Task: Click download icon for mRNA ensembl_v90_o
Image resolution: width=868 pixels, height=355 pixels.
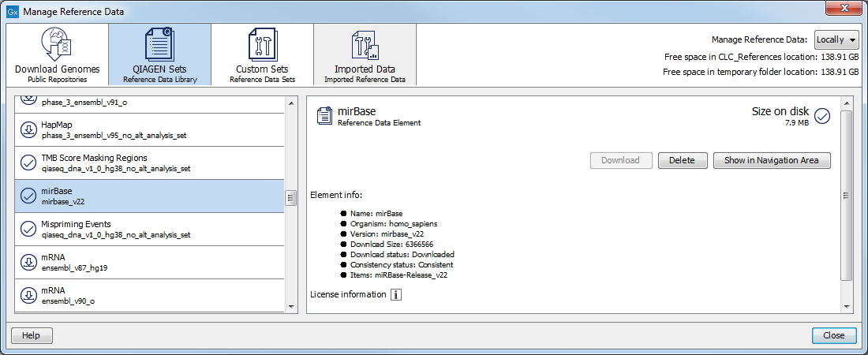Action: [29, 295]
